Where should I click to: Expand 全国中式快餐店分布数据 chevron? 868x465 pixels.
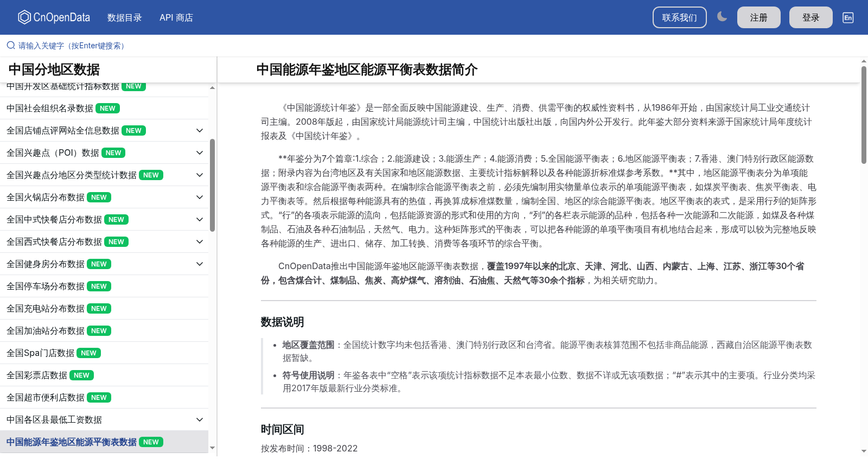[200, 219]
